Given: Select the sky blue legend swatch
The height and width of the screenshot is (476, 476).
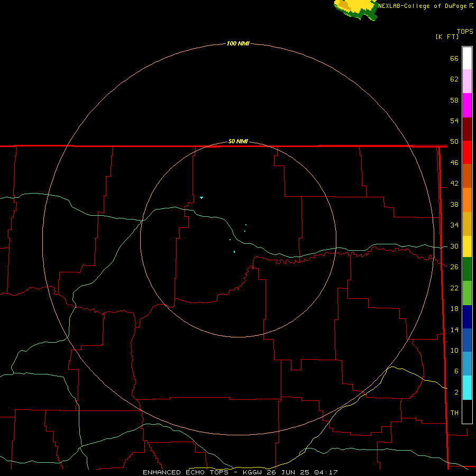Looking at the screenshot, I should (x=467, y=364).
